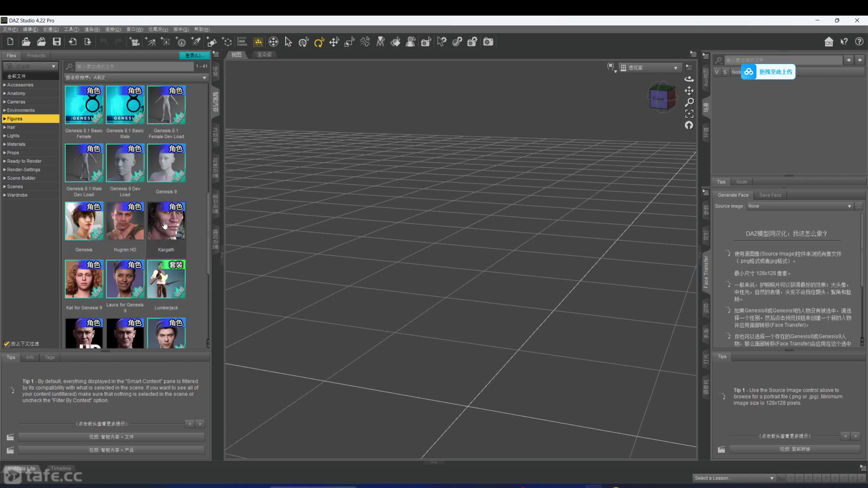
Task: Open the 帮助(H) menu
Action: pos(202,29)
